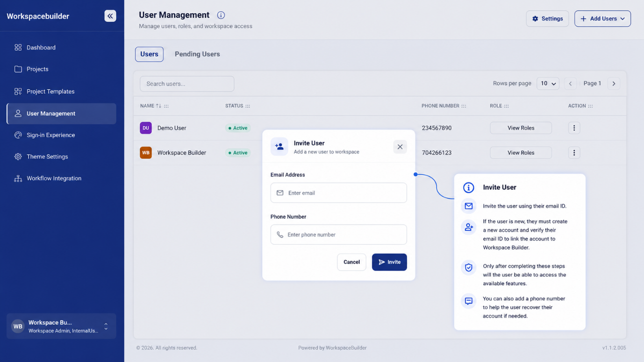644x362 pixels.
Task: Click the Workflow Integration hierarchy icon
Action: [x=18, y=178]
